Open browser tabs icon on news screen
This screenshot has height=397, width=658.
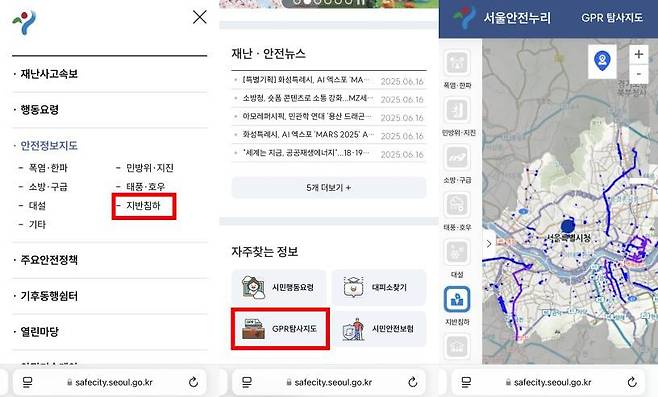(x=247, y=382)
